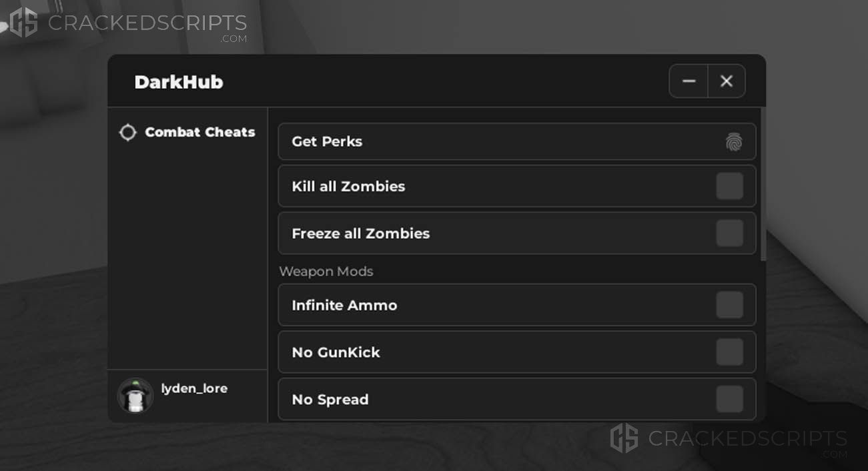
Task: Enable the No GunKick option
Action: 729,352
